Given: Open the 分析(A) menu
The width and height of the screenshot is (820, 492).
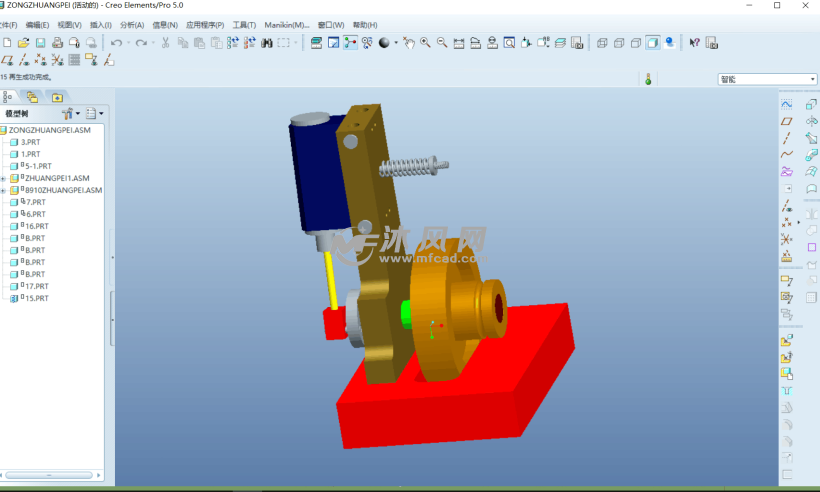Looking at the screenshot, I should pos(132,25).
